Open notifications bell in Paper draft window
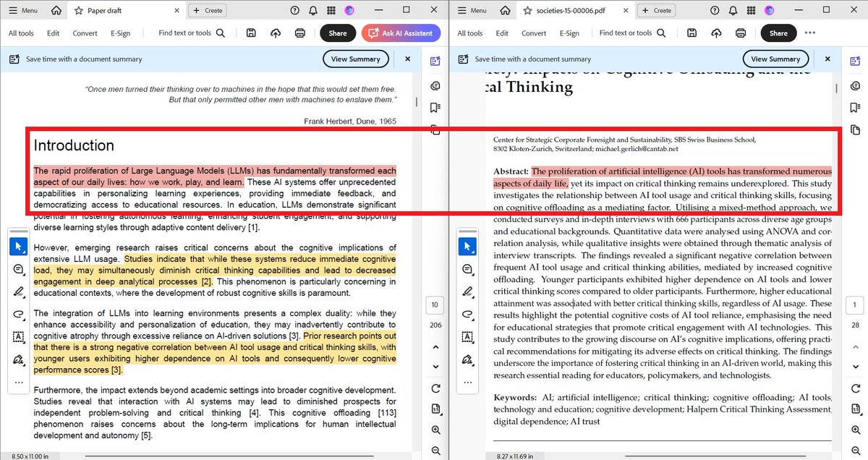The image size is (868, 460). [x=312, y=10]
